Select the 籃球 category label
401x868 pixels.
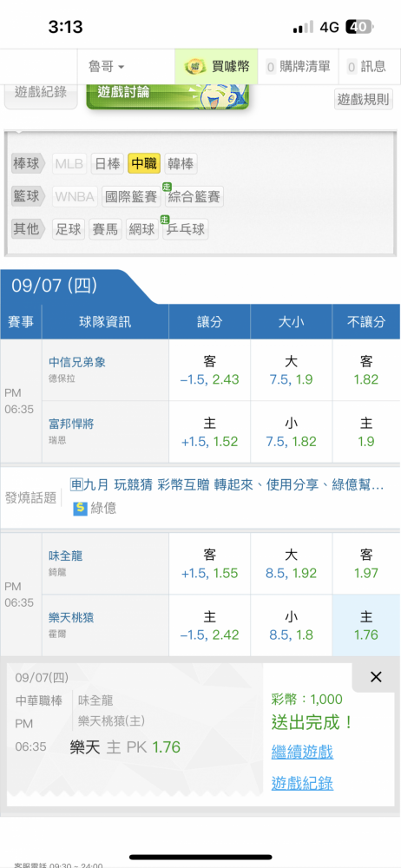[x=30, y=196]
